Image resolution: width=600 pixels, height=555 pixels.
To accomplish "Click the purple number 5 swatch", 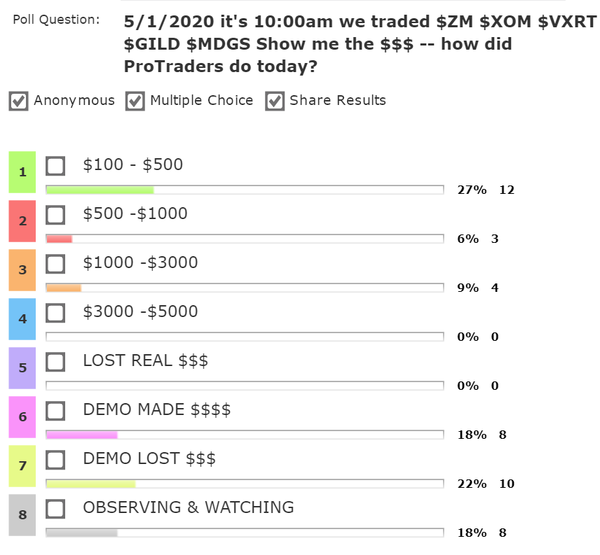I will pyautogui.click(x=22, y=368).
